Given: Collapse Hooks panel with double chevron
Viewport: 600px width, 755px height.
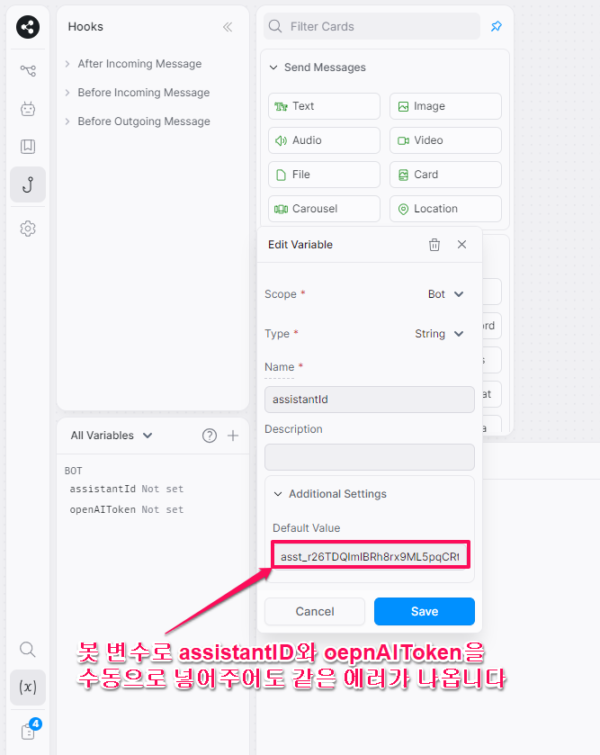Looking at the screenshot, I should point(227,27).
